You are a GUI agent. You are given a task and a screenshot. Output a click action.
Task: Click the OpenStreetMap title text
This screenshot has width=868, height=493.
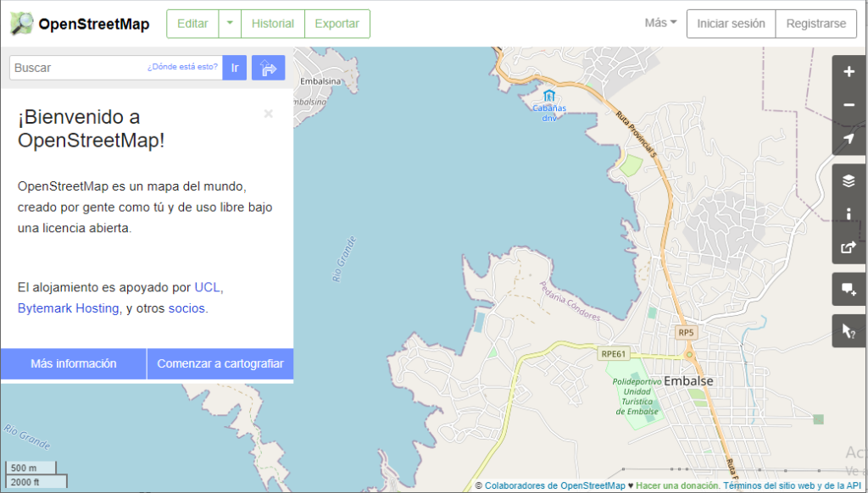point(94,25)
